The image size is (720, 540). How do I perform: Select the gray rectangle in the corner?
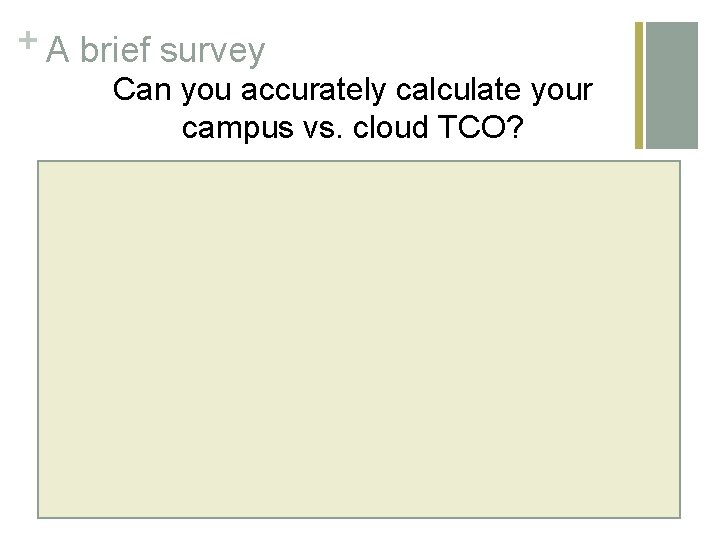tap(672, 85)
